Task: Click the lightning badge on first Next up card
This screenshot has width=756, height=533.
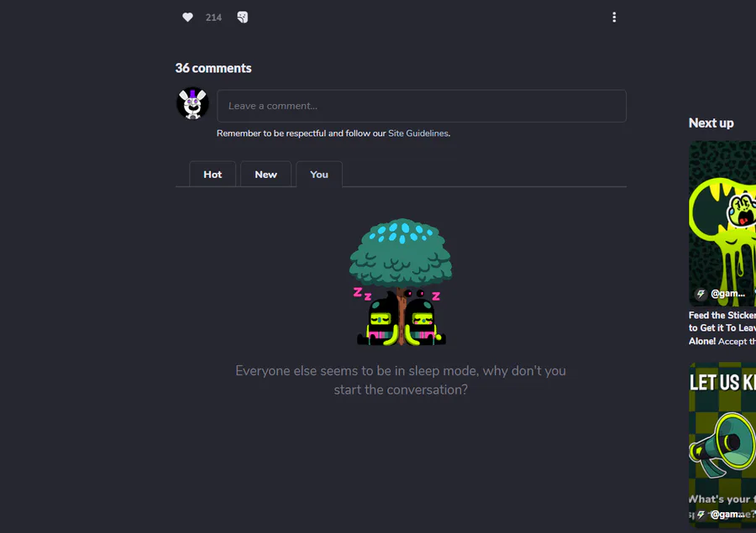Action: pyautogui.click(x=701, y=294)
